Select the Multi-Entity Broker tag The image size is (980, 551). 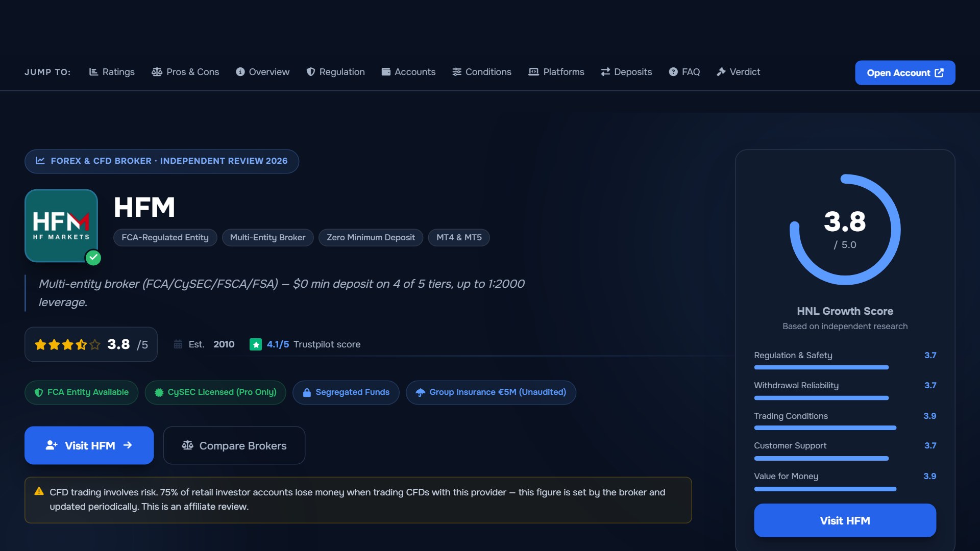[x=267, y=238]
